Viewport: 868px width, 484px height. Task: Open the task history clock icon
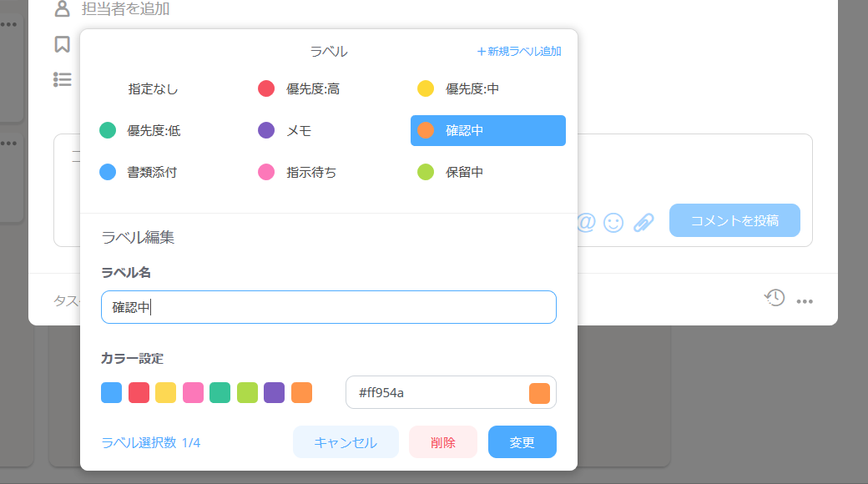point(775,298)
